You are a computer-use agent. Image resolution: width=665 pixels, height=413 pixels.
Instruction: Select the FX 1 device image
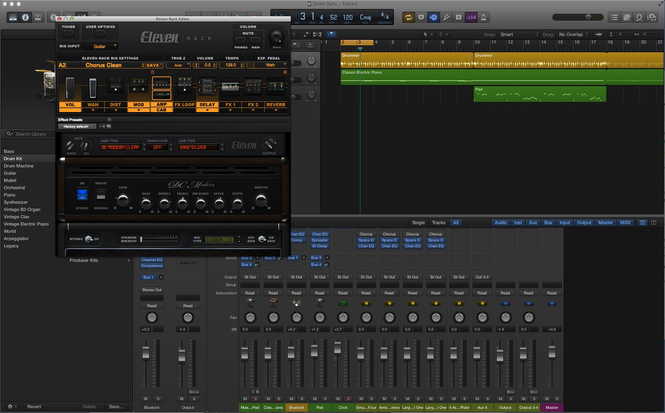pyautogui.click(x=230, y=87)
